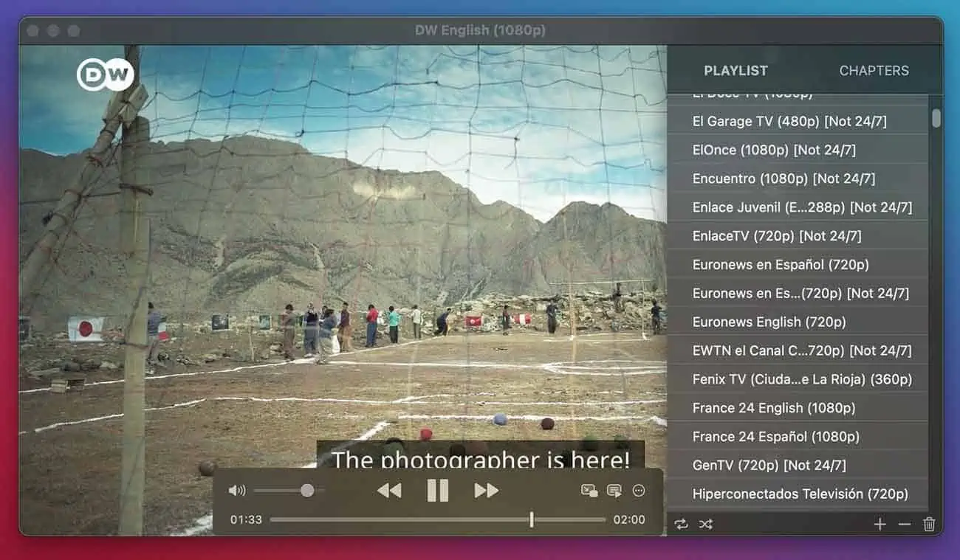The image size is (960, 560).
Task: Select the PLAYLIST tab
Action: point(736,71)
